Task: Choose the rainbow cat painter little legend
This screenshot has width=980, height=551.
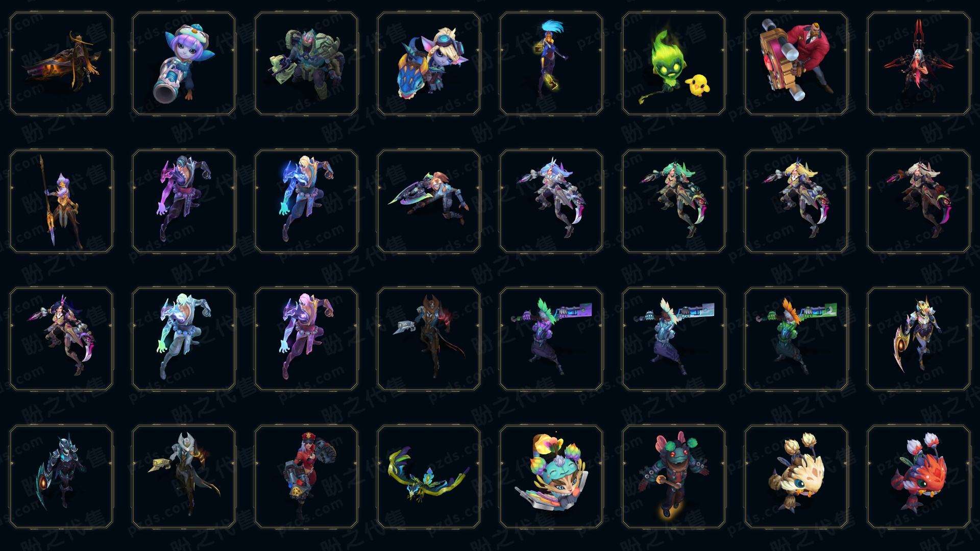Action: coord(551,477)
